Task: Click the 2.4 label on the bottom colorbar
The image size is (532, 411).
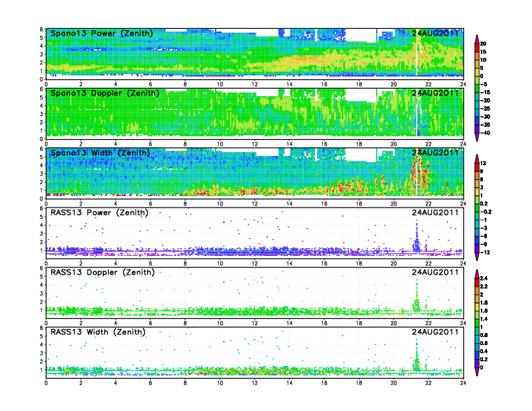Action: pyautogui.click(x=484, y=278)
